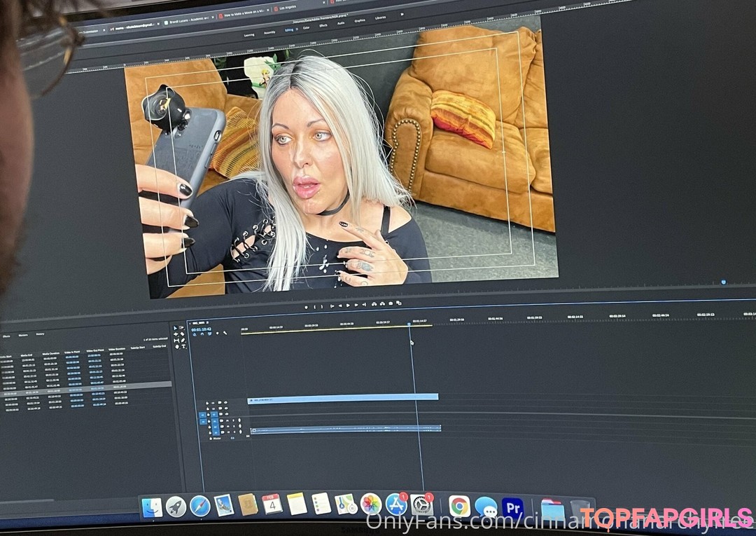Launch the Photos app in dock
This screenshot has width=756, height=536.
click(x=370, y=504)
